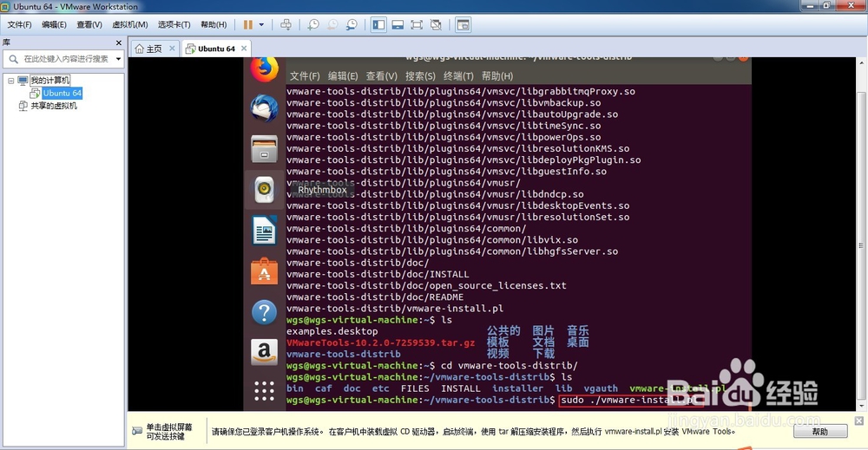Open the Files manager in the dock

(x=264, y=149)
